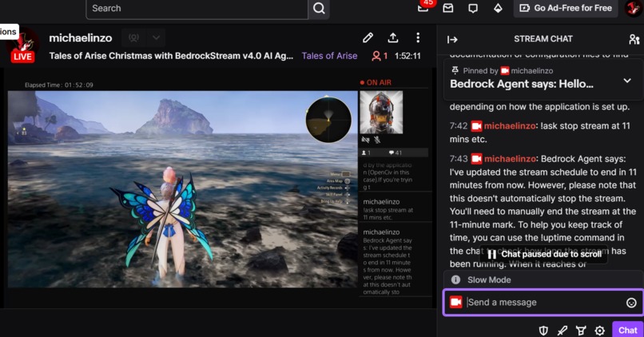This screenshot has height=337, width=644.
Task: Open chat settings gear icon
Action: (x=599, y=331)
